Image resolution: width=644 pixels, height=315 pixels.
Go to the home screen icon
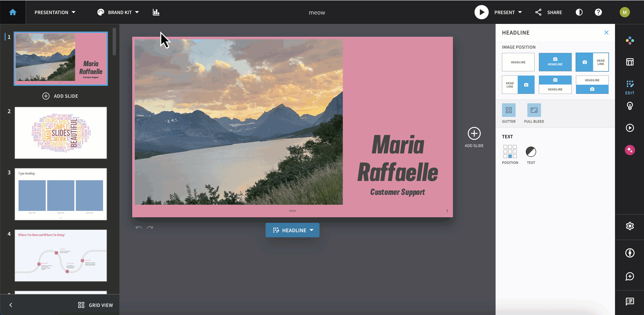point(13,12)
